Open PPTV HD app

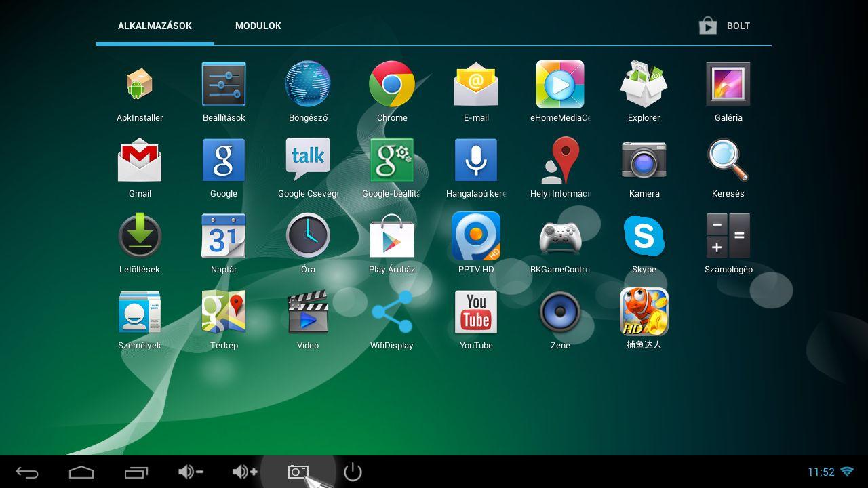(x=476, y=237)
